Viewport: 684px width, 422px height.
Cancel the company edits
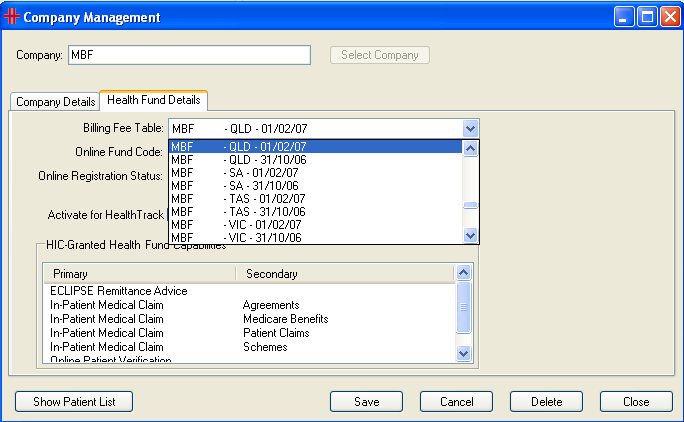pyautogui.click(x=456, y=401)
